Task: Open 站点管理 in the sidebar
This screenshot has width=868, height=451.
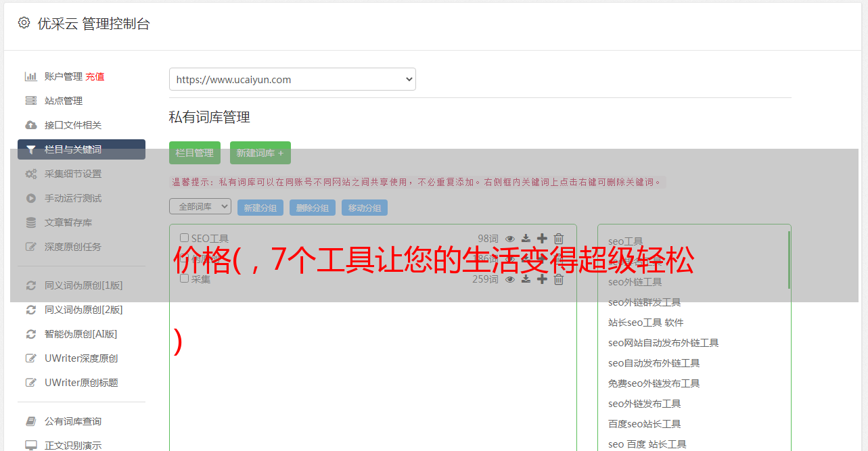Action: pyautogui.click(x=64, y=101)
